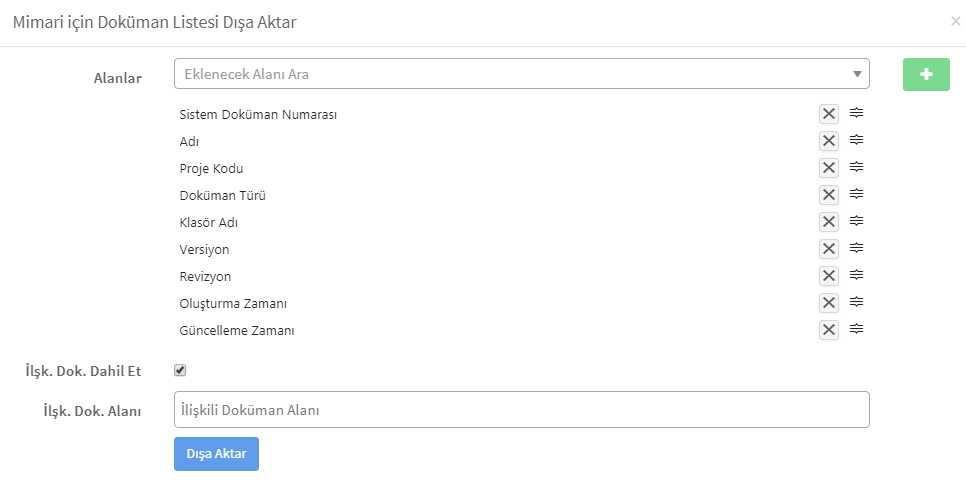Focus the İlişkili Doküman Alanı input
Viewport: 966px width, 495px height.
tap(522, 409)
